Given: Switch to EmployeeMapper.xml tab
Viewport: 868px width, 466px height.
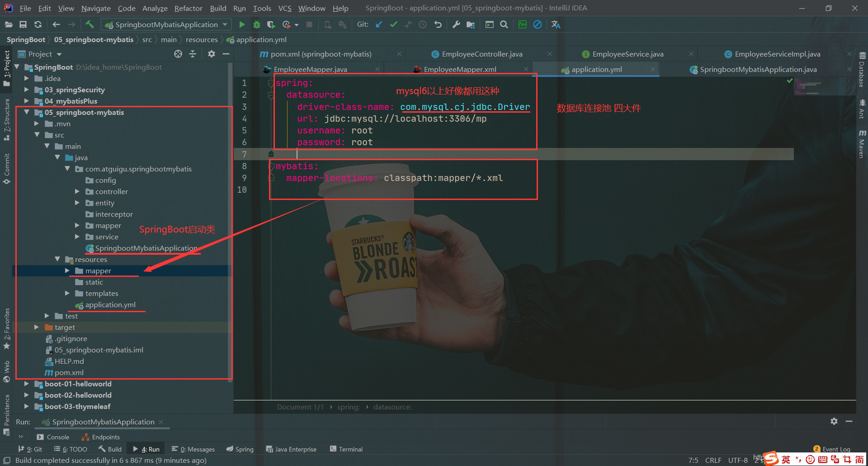Looking at the screenshot, I should tap(460, 69).
